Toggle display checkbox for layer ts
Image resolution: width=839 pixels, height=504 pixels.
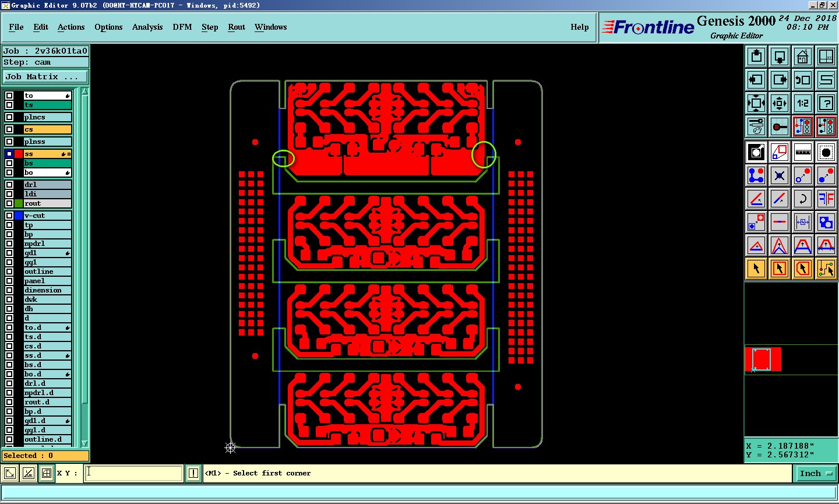pyautogui.click(x=9, y=105)
